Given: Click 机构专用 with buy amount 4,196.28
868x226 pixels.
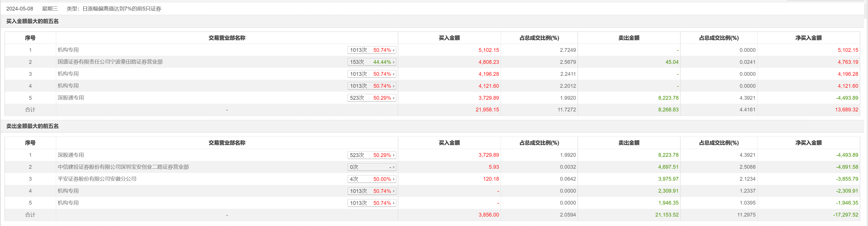Looking at the screenshot, I should (x=68, y=74).
